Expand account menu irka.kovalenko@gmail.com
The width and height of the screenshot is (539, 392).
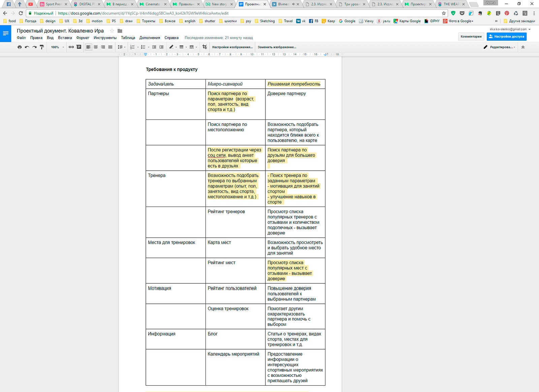coord(510,29)
